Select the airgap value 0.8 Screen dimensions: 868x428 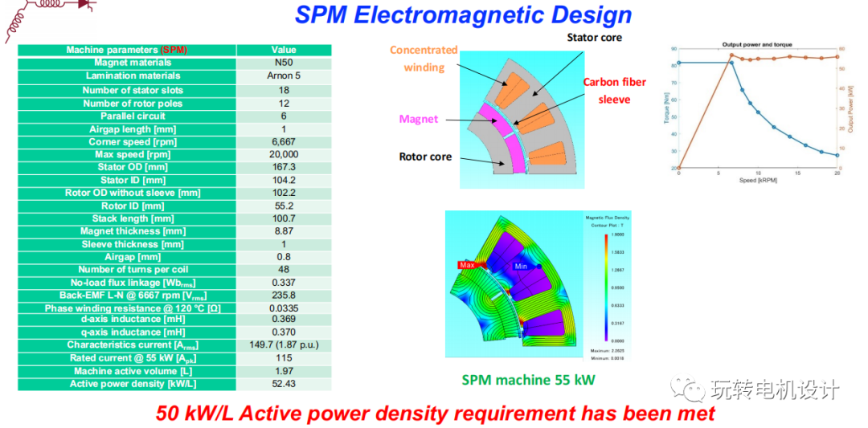(284, 257)
